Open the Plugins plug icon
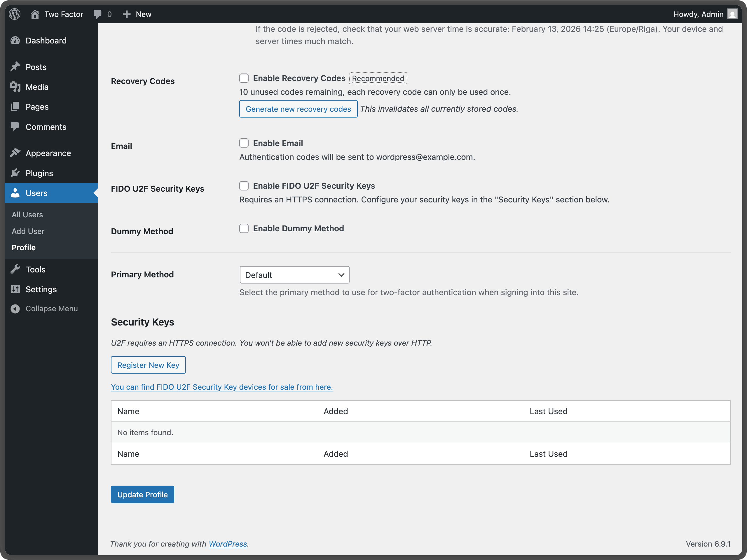This screenshot has height=560, width=747. pyautogui.click(x=15, y=173)
